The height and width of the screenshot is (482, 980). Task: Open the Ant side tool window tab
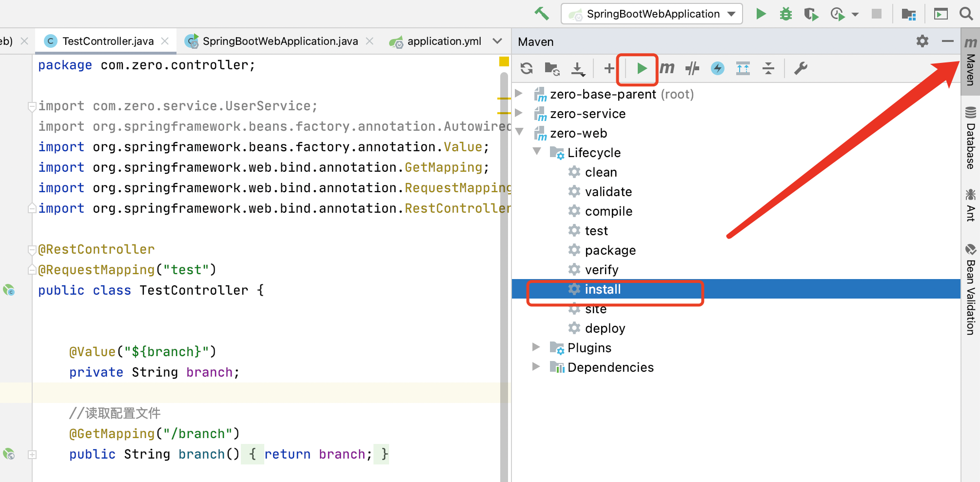click(970, 205)
